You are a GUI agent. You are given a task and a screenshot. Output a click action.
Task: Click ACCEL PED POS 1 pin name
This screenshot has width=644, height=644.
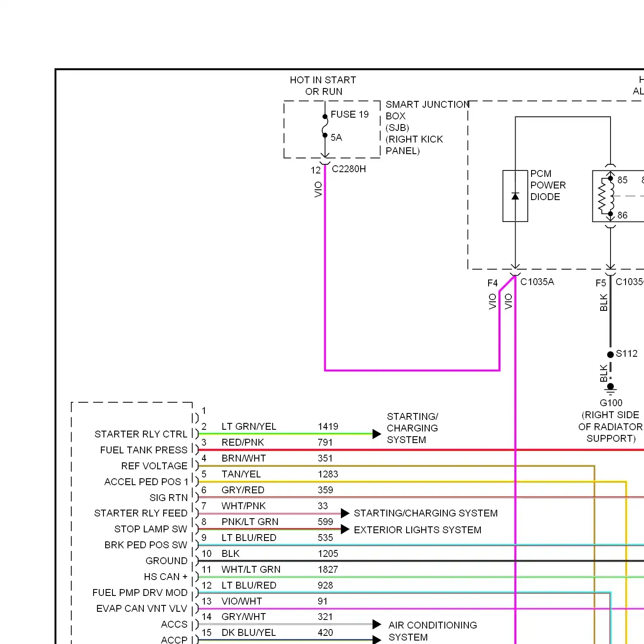coord(146,482)
